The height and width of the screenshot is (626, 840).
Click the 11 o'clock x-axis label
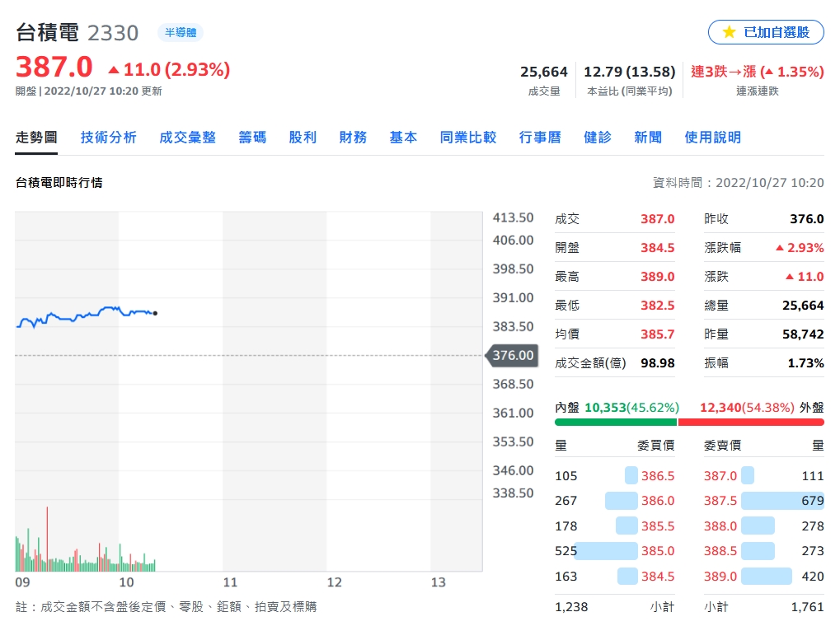(x=230, y=582)
